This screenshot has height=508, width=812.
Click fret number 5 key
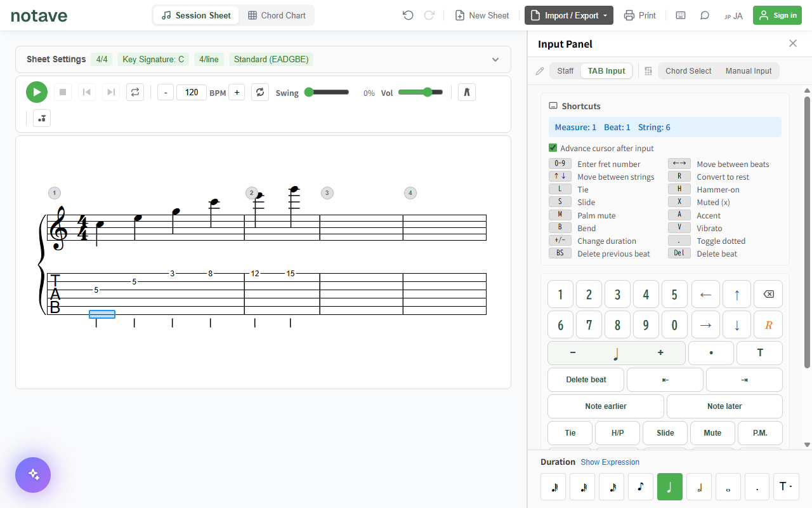click(674, 294)
